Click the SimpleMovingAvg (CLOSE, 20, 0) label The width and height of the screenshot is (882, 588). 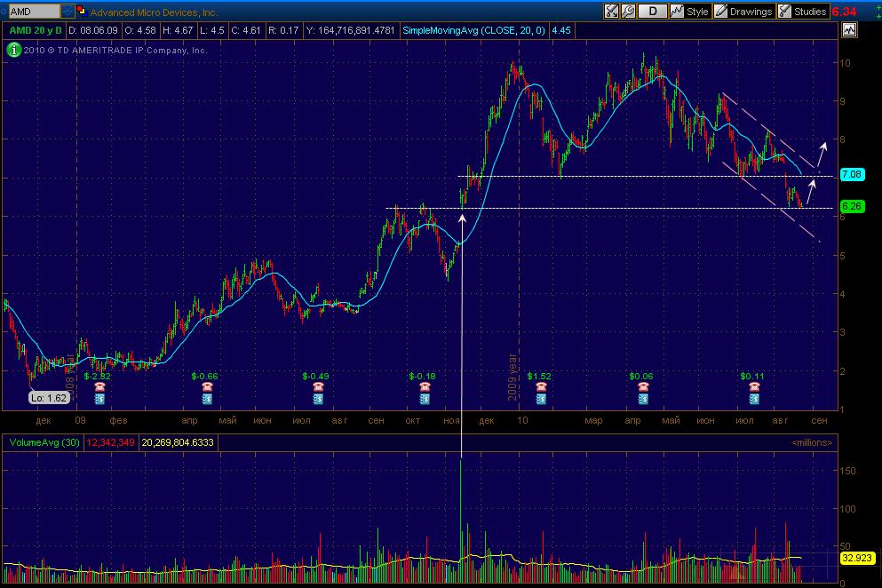[x=474, y=30]
